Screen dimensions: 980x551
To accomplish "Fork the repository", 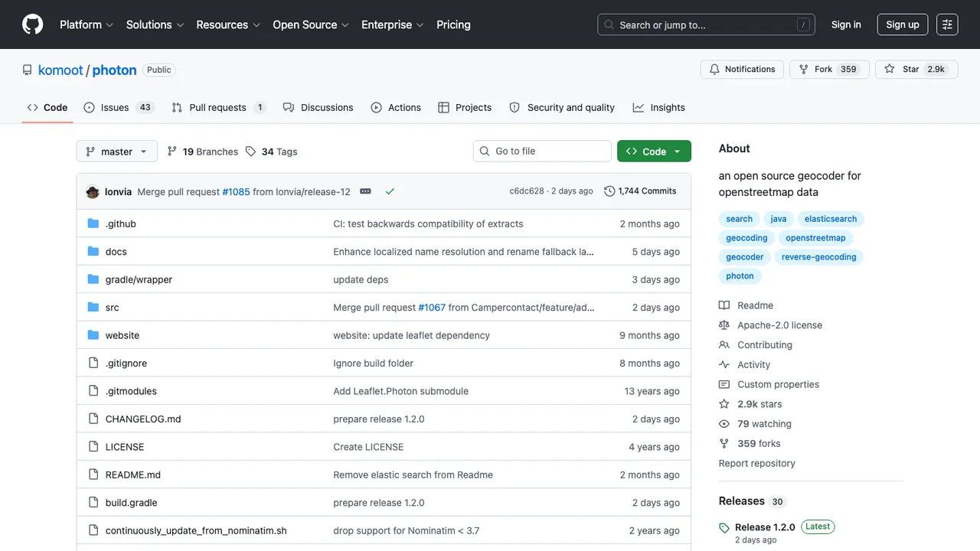I will point(829,69).
